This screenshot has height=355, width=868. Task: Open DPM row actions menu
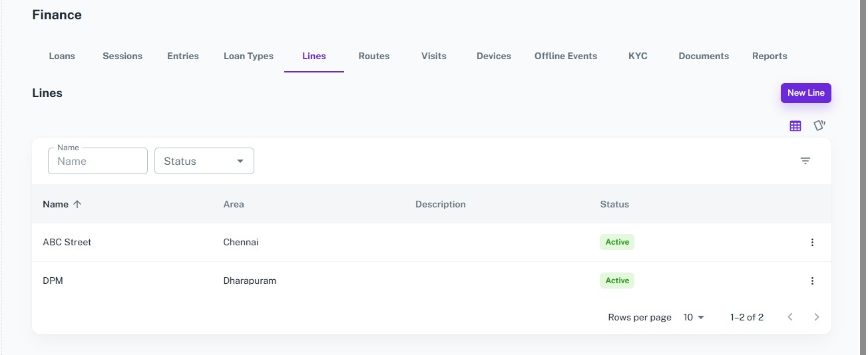point(812,281)
